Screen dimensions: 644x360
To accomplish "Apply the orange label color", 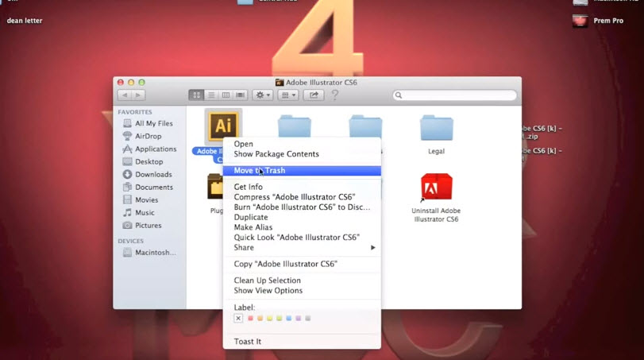I will [260, 318].
